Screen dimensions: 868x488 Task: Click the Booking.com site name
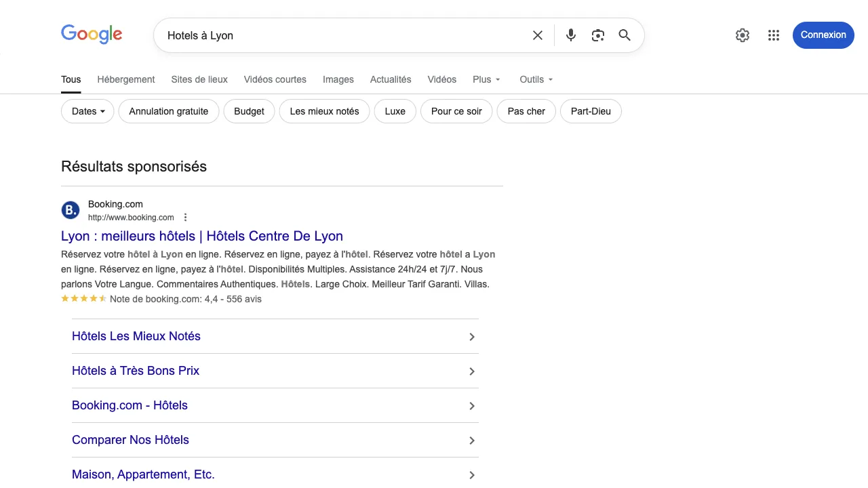click(115, 204)
